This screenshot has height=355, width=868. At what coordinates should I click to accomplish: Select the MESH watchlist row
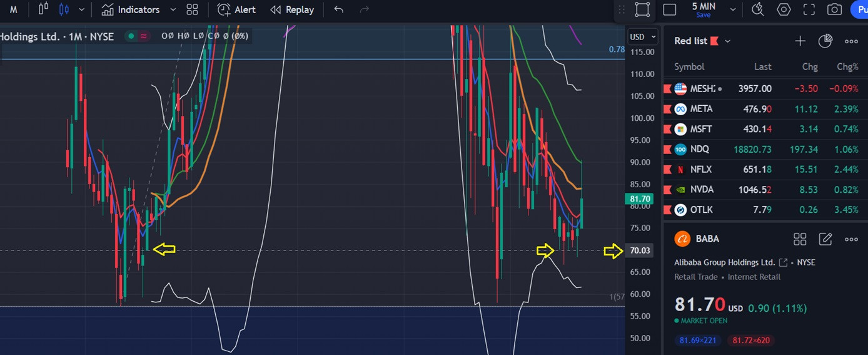tap(765, 89)
